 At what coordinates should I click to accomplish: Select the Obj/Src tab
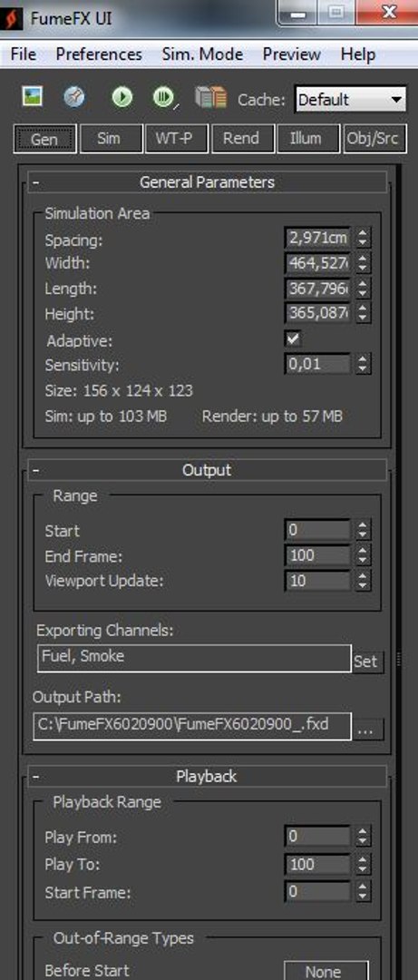coord(374,139)
